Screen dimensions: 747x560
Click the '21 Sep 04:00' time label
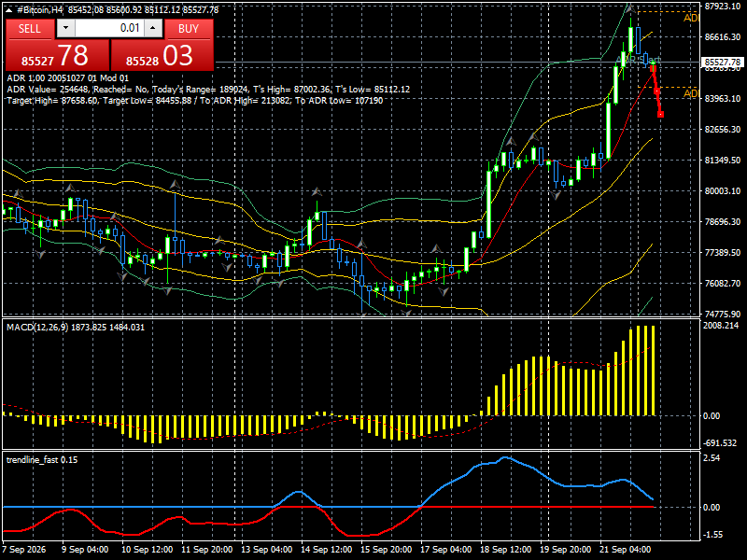[x=625, y=550]
